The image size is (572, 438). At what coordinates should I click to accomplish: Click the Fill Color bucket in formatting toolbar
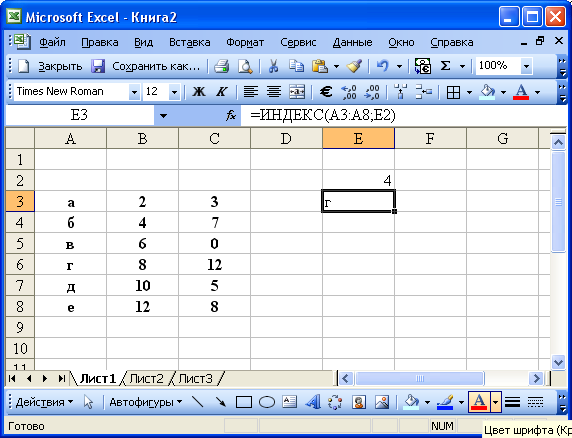pos(488,92)
